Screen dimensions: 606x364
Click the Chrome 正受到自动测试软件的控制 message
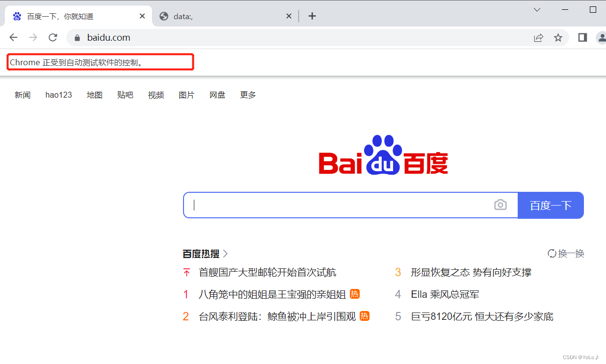pos(77,62)
